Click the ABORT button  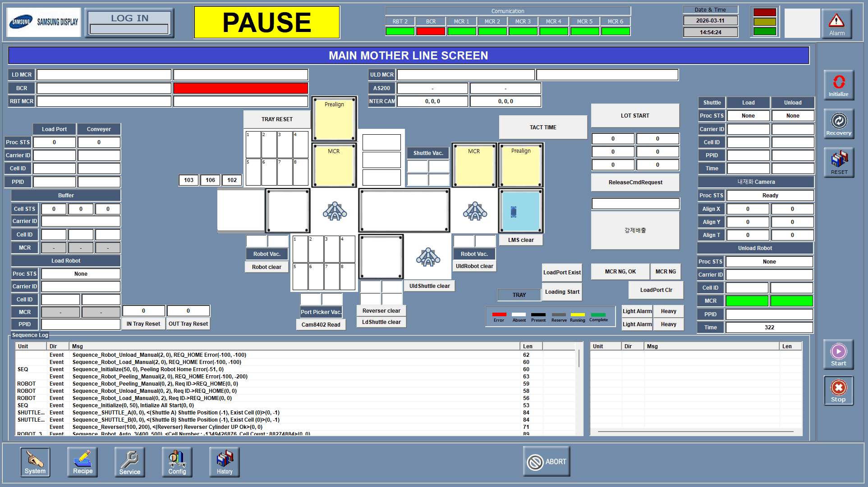[547, 461]
